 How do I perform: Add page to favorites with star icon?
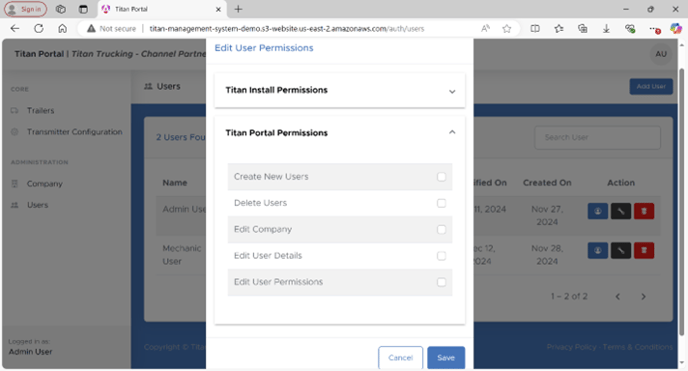click(x=507, y=29)
